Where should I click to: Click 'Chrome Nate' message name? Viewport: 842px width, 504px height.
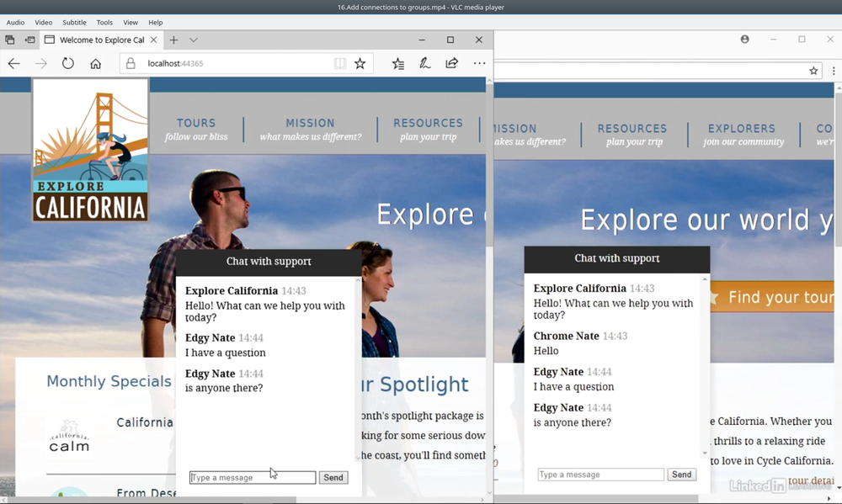566,336
